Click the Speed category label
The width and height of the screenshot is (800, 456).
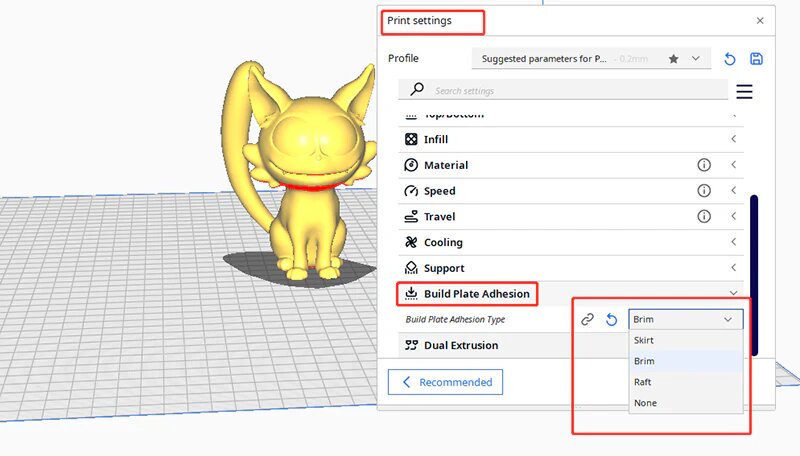click(x=440, y=191)
